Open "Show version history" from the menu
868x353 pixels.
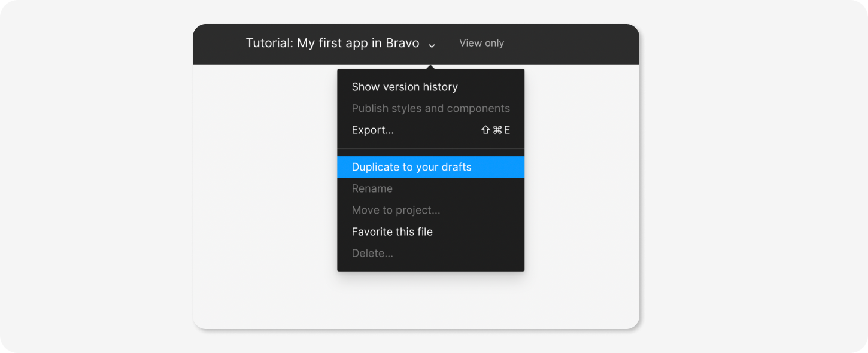[405, 87]
